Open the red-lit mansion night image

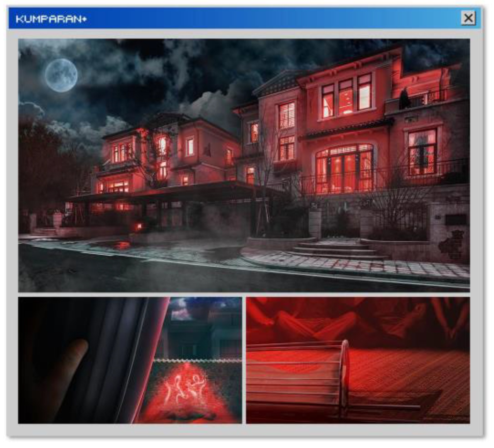click(244, 165)
